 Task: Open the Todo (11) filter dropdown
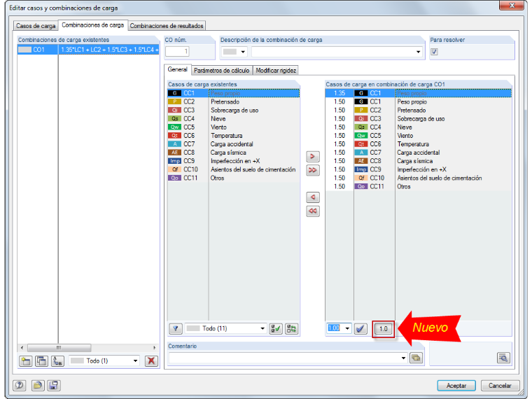(262, 328)
